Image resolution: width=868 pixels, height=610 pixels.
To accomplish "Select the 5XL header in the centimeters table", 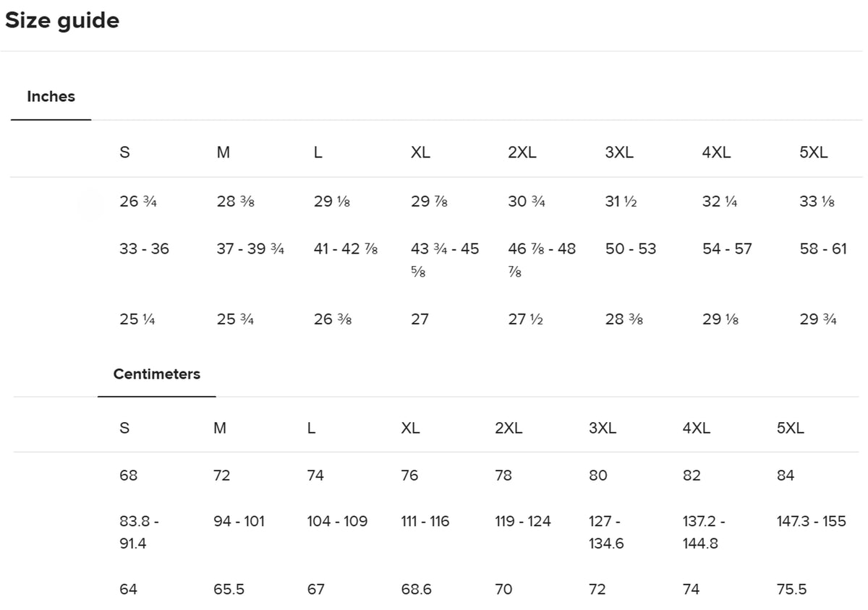I will pyautogui.click(x=790, y=428).
